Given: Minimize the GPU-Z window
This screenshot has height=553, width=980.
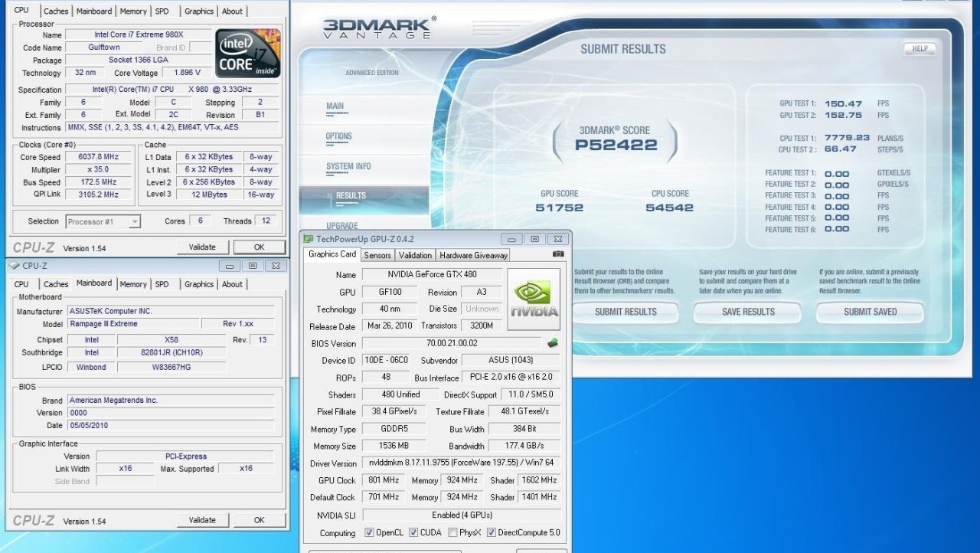Looking at the screenshot, I should point(513,239).
